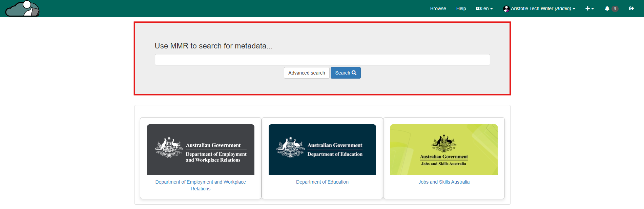Click the Aristotle cloud logo
This screenshot has height=209, width=644.
coord(22,9)
